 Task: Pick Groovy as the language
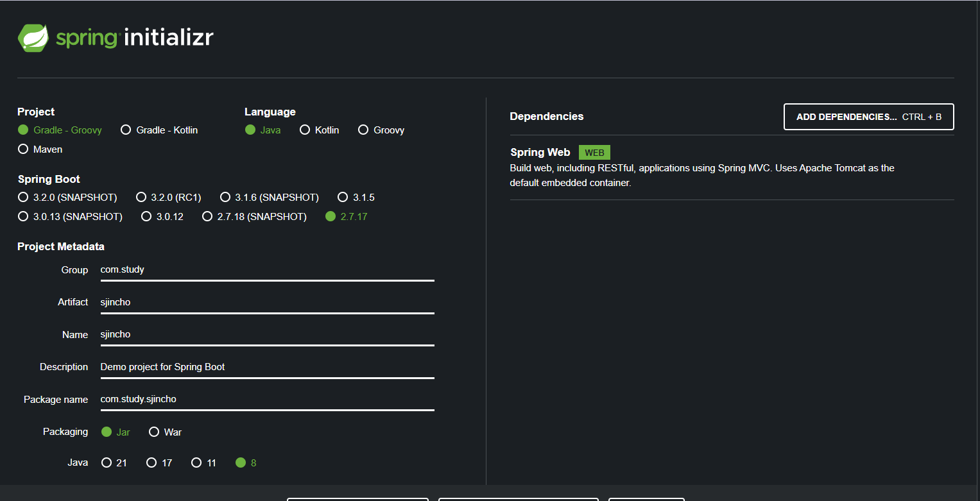pos(381,130)
